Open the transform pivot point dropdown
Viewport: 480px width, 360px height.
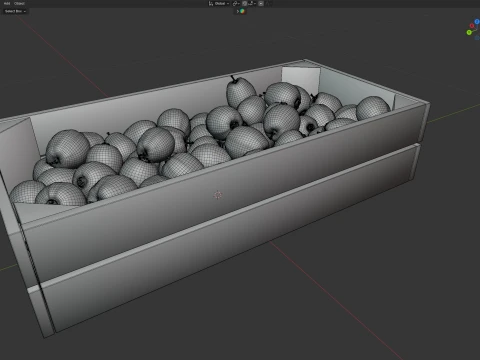[236, 3]
